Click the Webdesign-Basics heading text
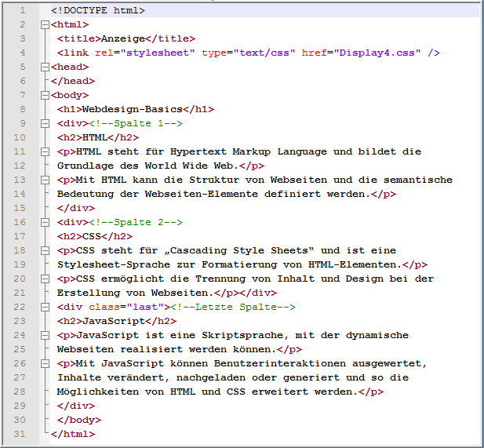Image resolution: width=484 pixels, height=448 pixels. coord(133,109)
